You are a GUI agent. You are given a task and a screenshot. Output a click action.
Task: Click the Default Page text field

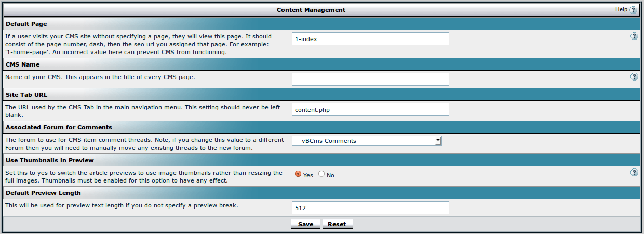(370, 39)
